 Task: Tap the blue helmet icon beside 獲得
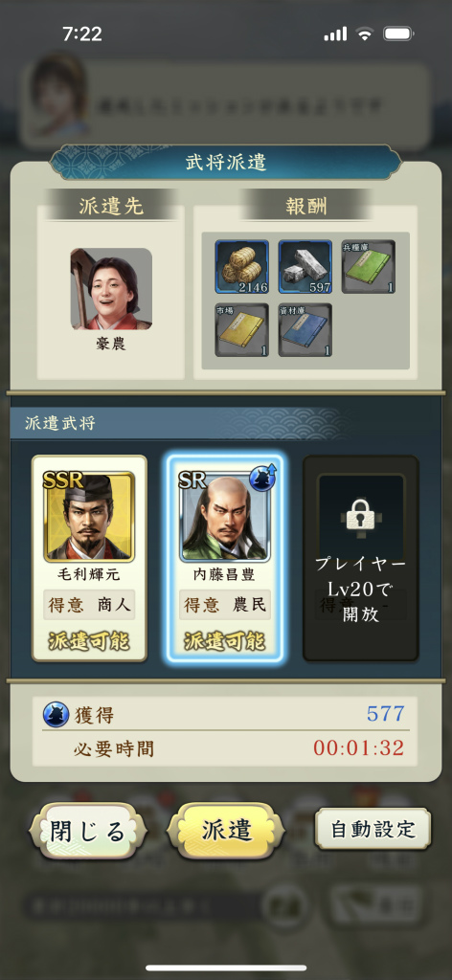56,714
